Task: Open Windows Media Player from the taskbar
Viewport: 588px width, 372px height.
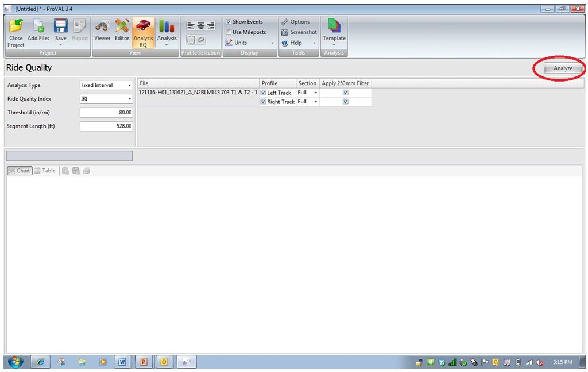Action: coord(103,362)
